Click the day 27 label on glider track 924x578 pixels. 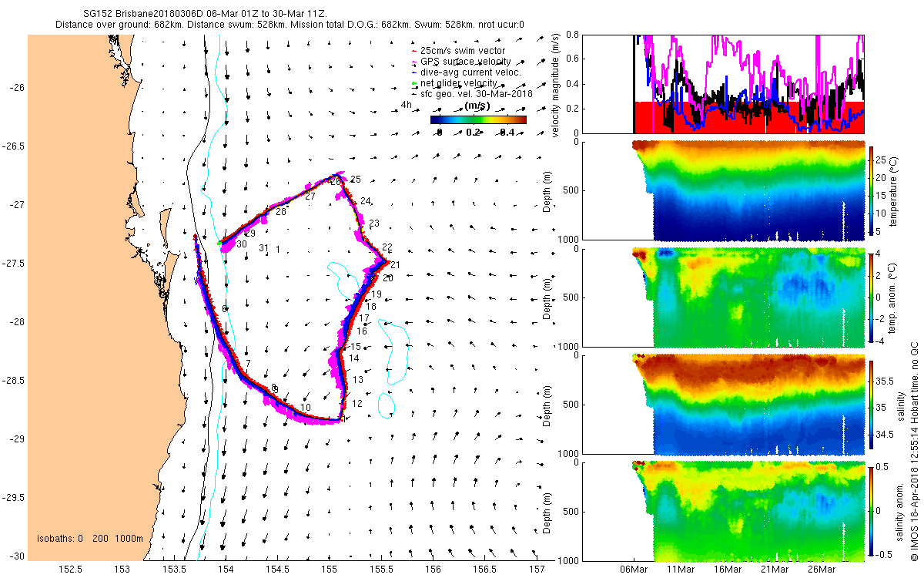[x=310, y=197]
